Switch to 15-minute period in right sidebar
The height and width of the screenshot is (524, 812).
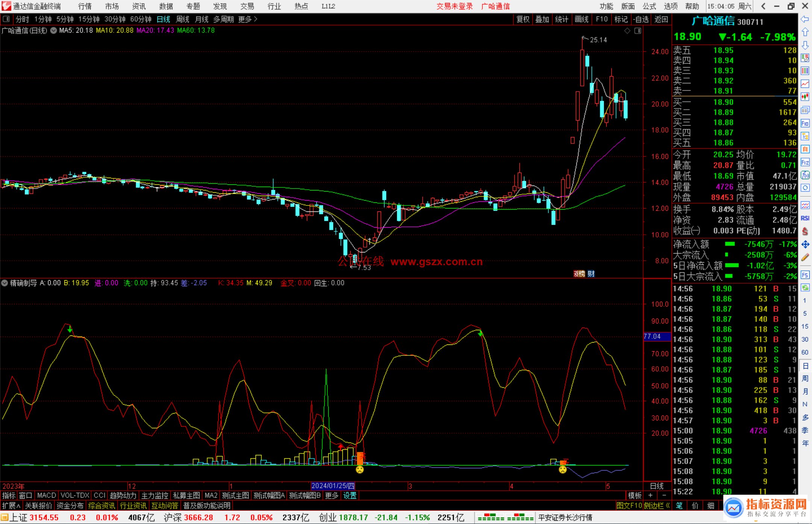coord(805,326)
